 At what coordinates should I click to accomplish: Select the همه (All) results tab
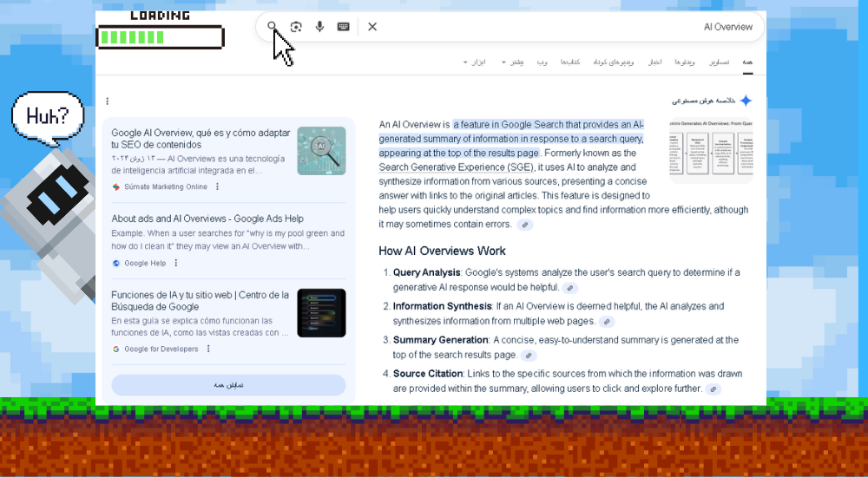click(747, 62)
